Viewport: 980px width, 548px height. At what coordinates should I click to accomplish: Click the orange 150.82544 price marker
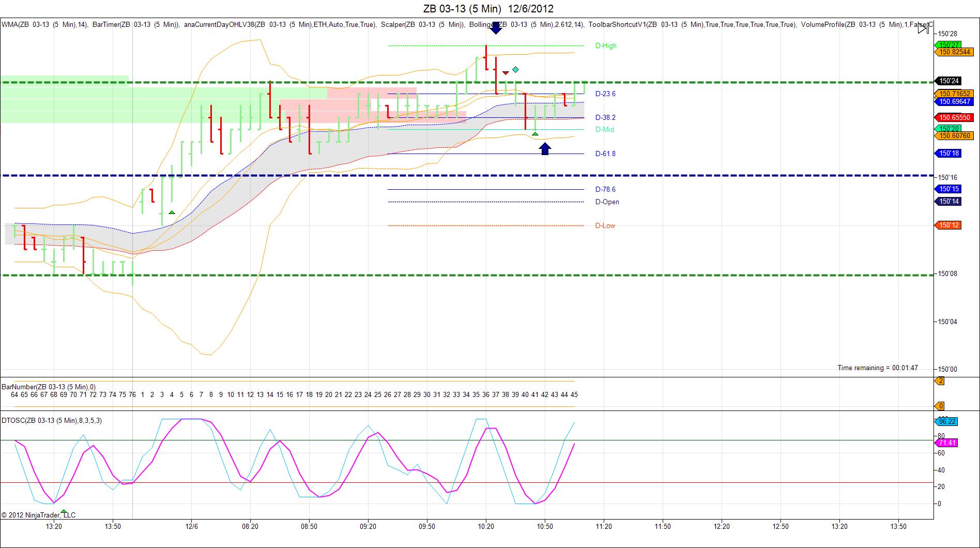point(954,52)
